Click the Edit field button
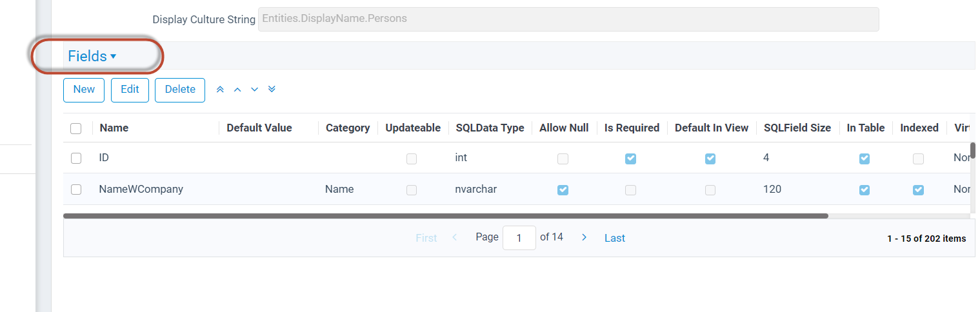Screen dimensions: 980x312 tap(130, 90)
